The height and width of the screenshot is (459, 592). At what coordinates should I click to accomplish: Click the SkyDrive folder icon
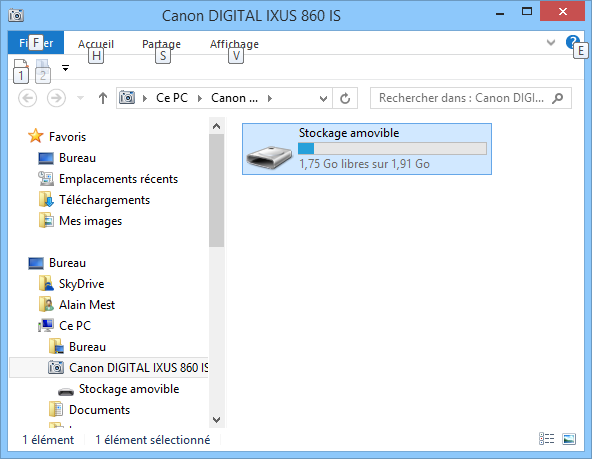click(46, 283)
